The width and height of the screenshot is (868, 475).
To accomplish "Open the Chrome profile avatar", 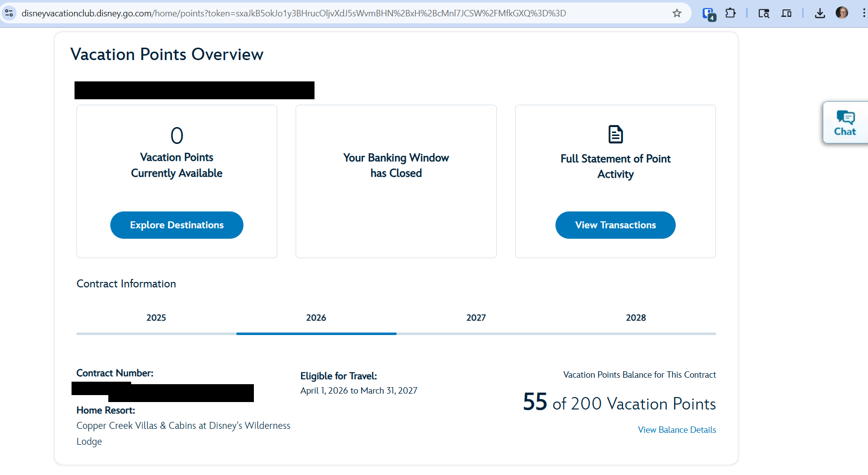I will (x=842, y=13).
